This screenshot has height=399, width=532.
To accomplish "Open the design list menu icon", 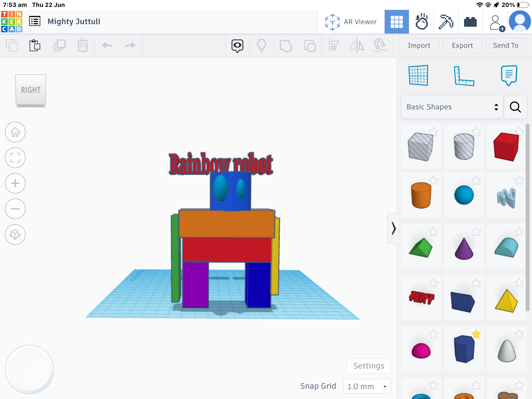I will tap(35, 21).
